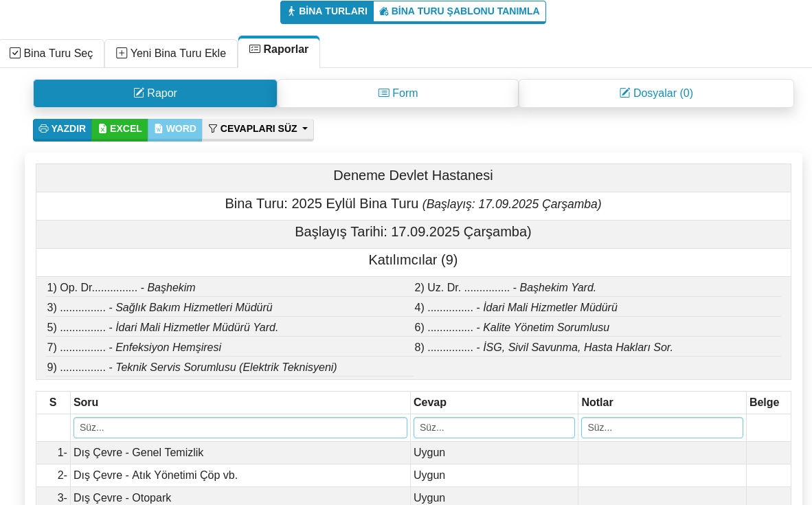Open the Form view tab

[x=398, y=93]
